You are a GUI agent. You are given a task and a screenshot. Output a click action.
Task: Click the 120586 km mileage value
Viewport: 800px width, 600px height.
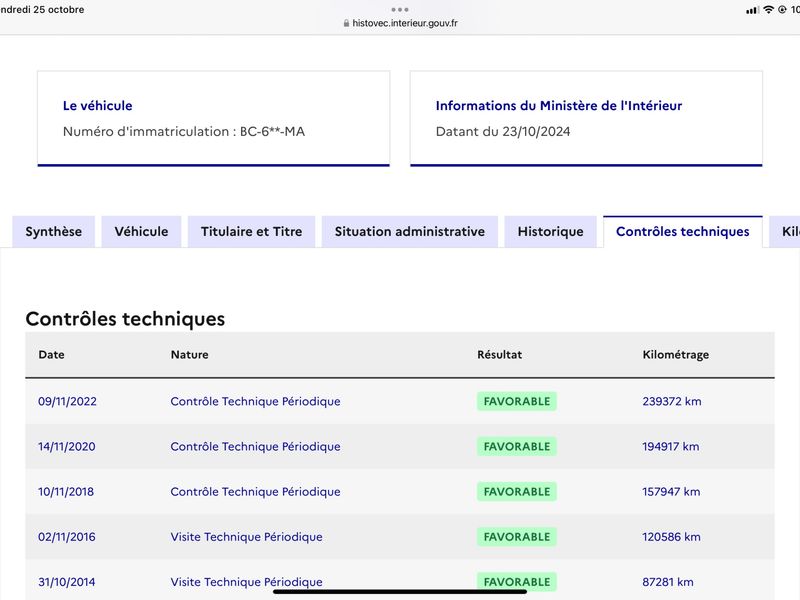[671, 537]
